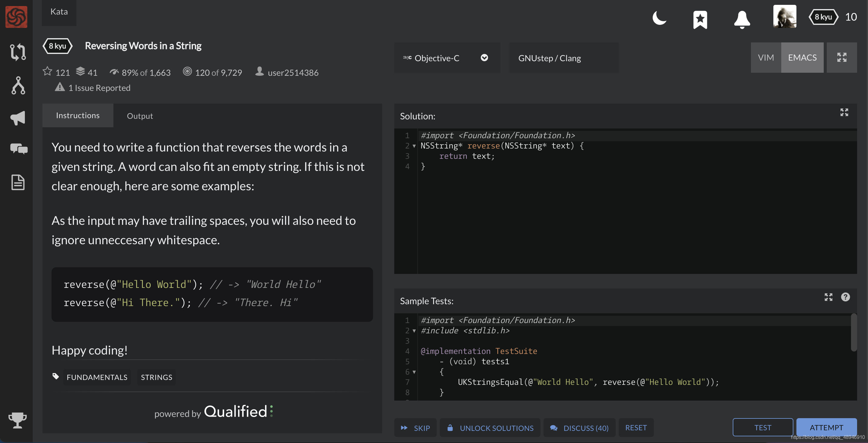Open the chat discussions sidebar icon
This screenshot has width=868, height=443.
click(19, 148)
